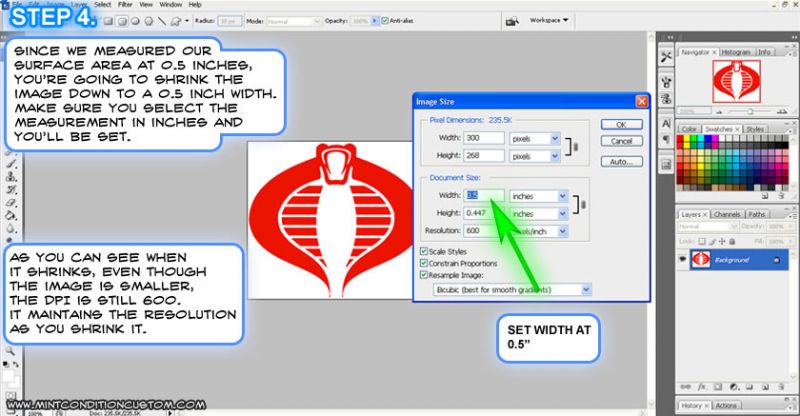This screenshot has width=800, height=416.
Task: Toggle the Scale Styles checkbox
Action: click(x=424, y=252)
